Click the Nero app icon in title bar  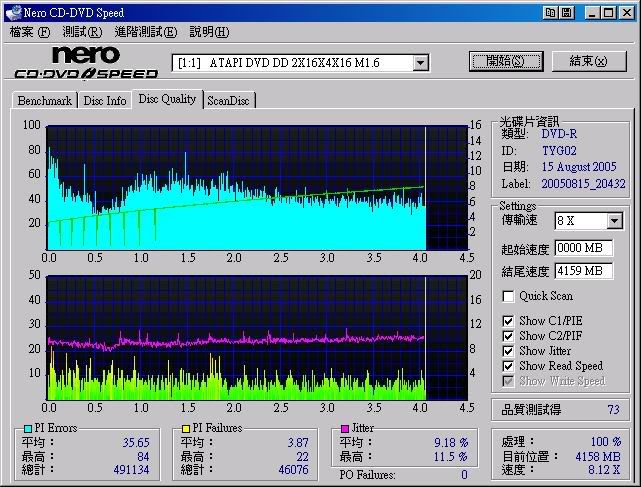coord(13,12)
